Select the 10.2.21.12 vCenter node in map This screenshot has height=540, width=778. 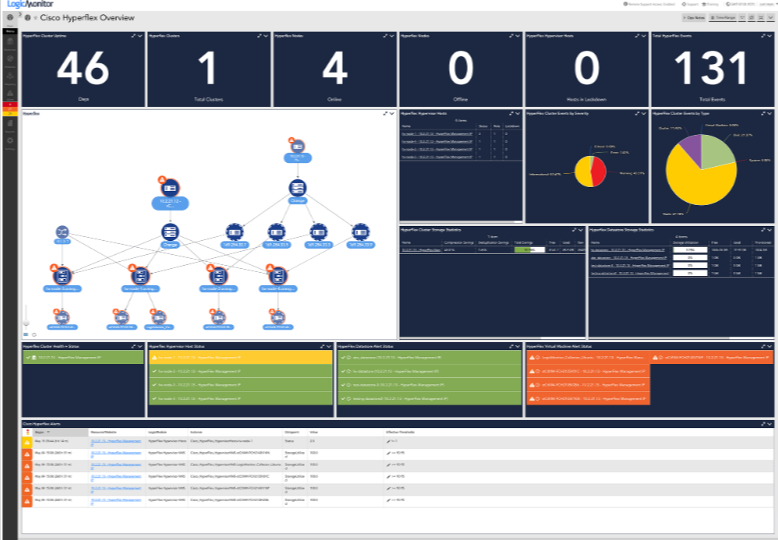point(170,189)
